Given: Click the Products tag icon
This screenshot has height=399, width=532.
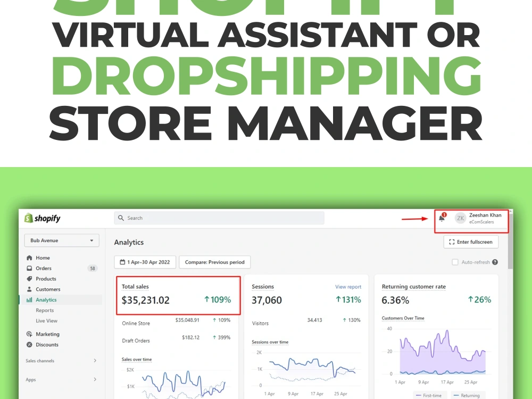Looking at the screenshot, I should tap(29, 279).
